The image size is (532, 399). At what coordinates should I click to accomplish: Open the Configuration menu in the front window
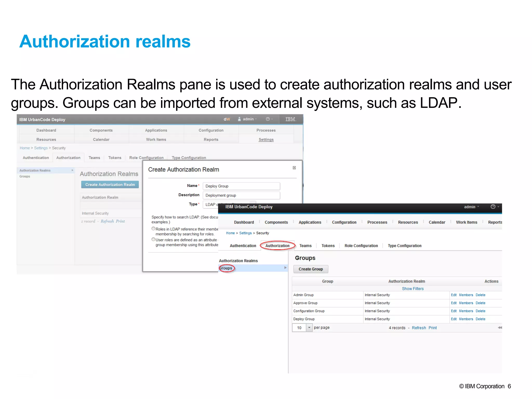[344, 222]
